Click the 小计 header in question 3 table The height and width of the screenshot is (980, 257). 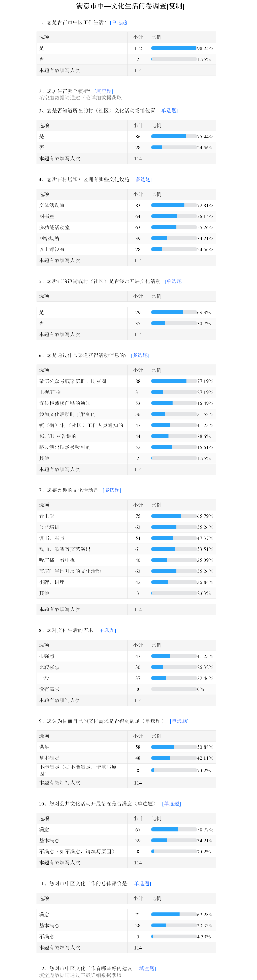tap(138, 126)
